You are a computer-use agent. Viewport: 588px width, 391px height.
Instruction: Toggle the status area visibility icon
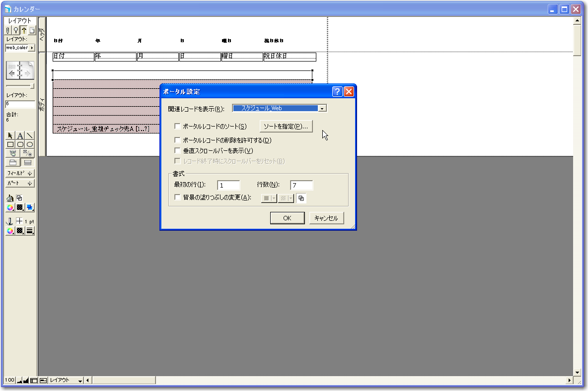coord(34,381)
